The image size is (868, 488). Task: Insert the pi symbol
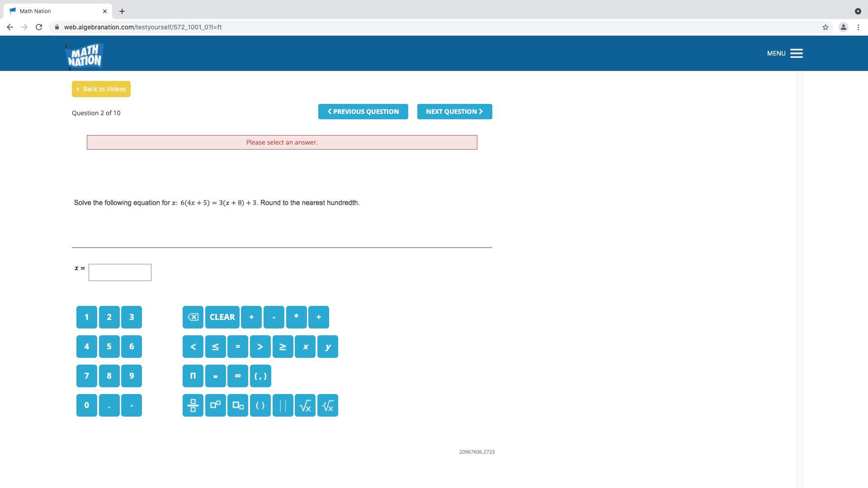click(193, 376)
